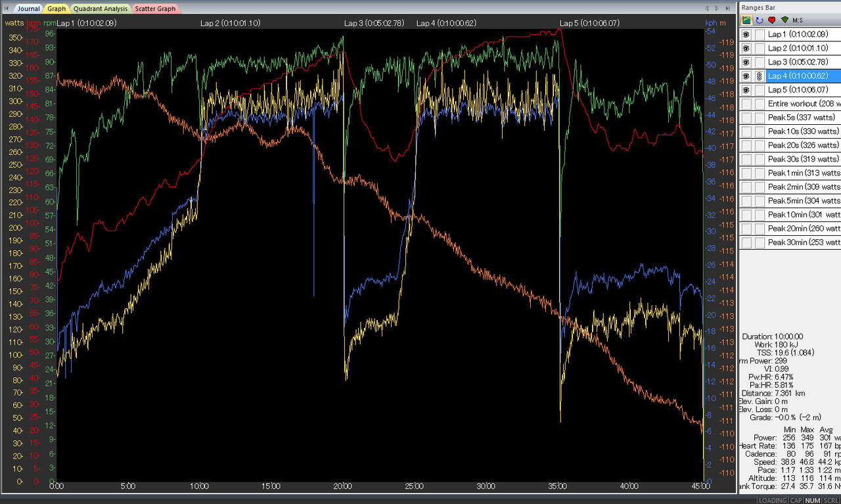Click the green shield icon in Ranges Bar

784,20
